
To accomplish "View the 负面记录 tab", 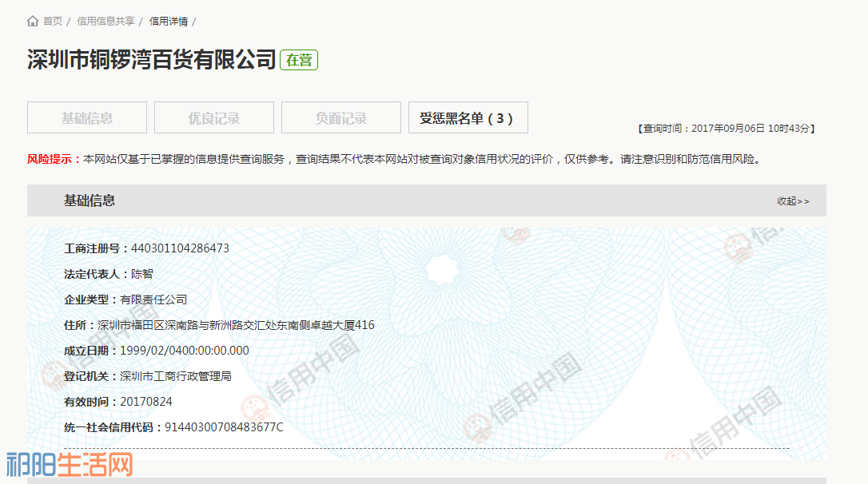I will 341,117.
